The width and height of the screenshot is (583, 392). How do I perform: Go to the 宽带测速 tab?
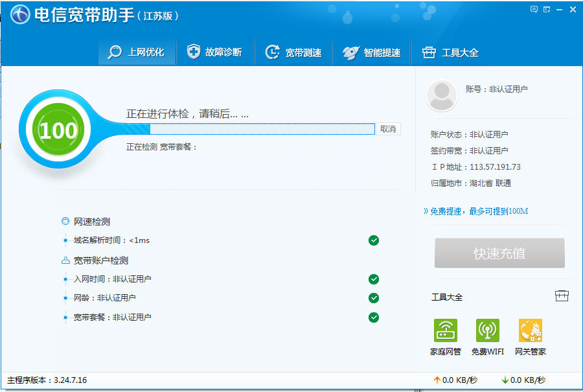[x=293, y=52]
